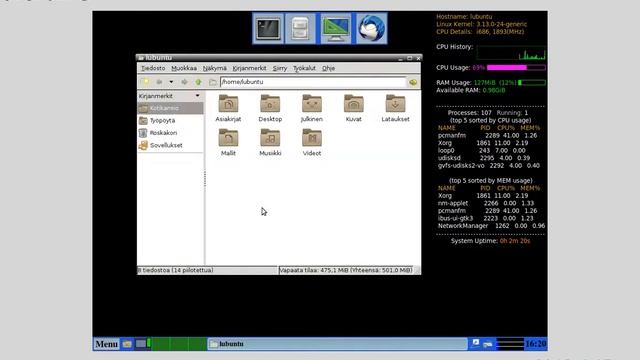The image size is (640, 360).
Task: Open the Näkymä menu
Action: [x=214, y=68]
